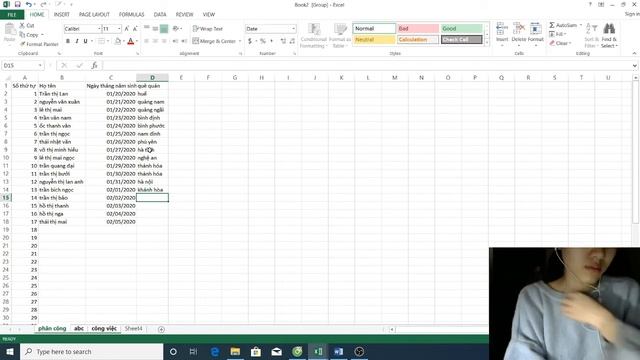Open Find & Select binoculars menu
The width and height of the screenshot is (640, 360).
[x=609, y=36]
